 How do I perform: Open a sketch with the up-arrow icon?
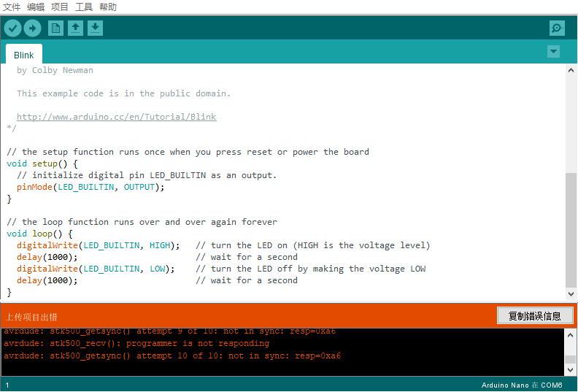coord(75,28)
